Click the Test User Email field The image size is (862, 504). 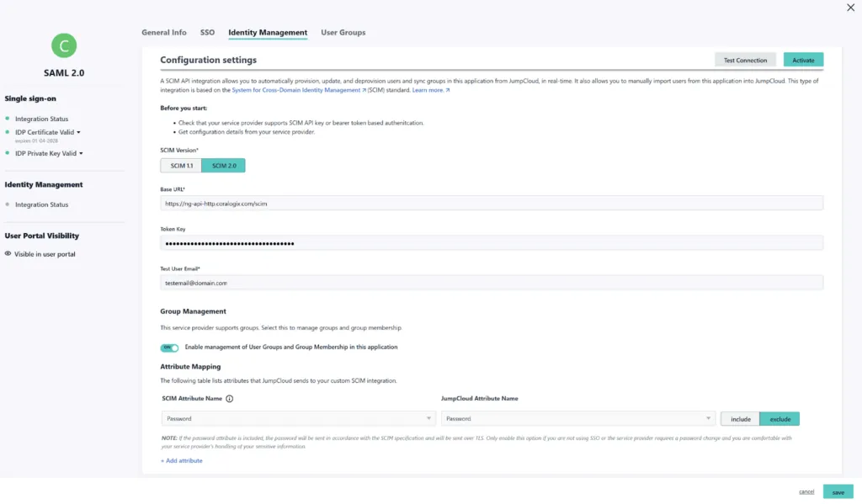point(492,283)
